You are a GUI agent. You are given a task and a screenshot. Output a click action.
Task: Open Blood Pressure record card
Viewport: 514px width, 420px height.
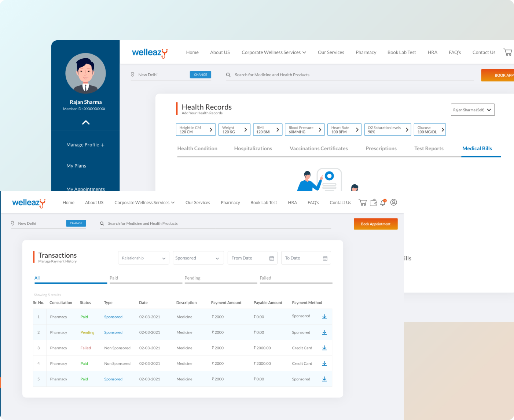click(x=305, y=130)
